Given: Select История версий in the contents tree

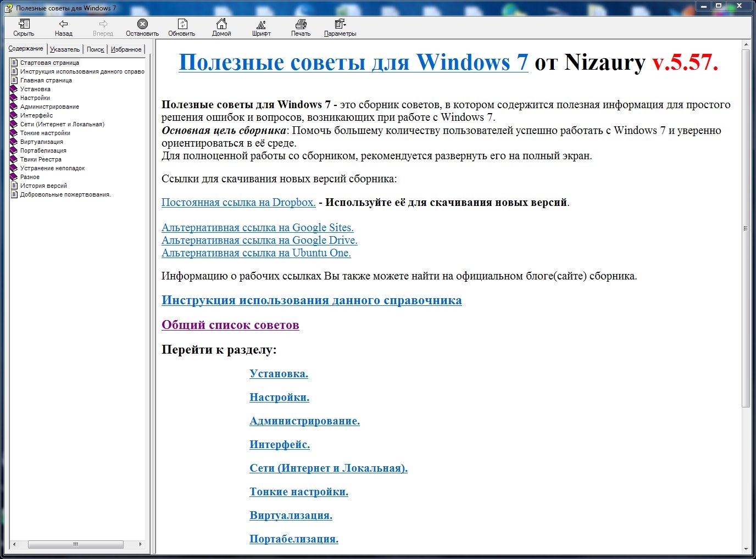Looking at the screenshot, I should click(x=43, y=186).
